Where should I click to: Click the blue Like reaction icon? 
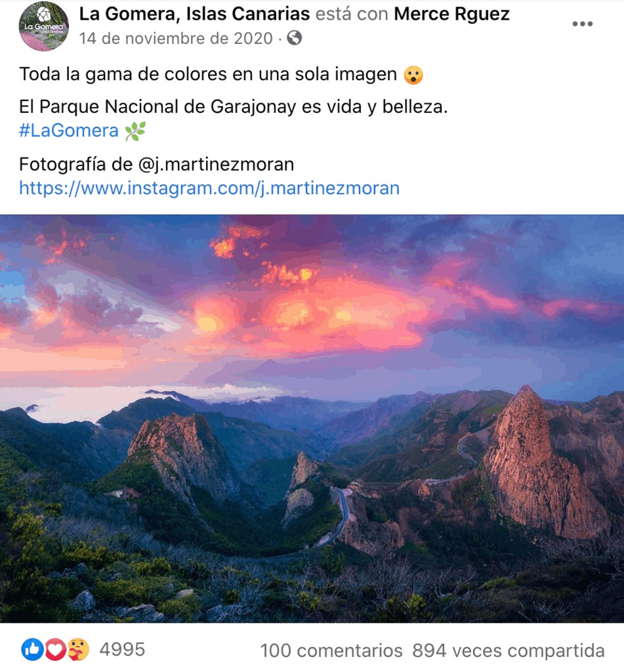click(32, 649)
